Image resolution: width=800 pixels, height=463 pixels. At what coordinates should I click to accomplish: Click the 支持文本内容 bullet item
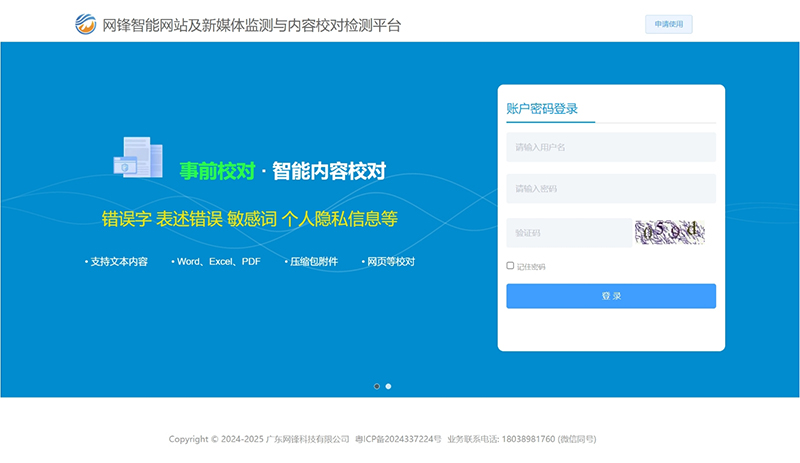coord(118,262)
